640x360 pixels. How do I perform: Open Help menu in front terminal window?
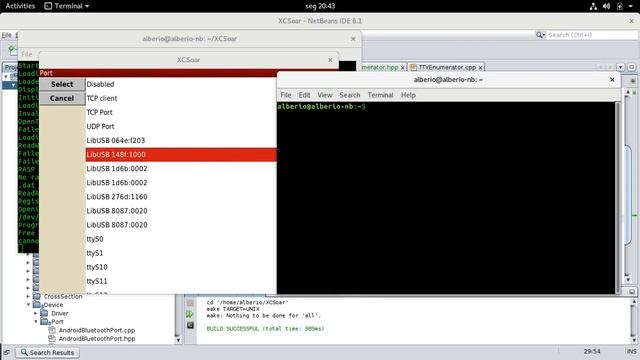pyautogui.click(x=408, y=95)
